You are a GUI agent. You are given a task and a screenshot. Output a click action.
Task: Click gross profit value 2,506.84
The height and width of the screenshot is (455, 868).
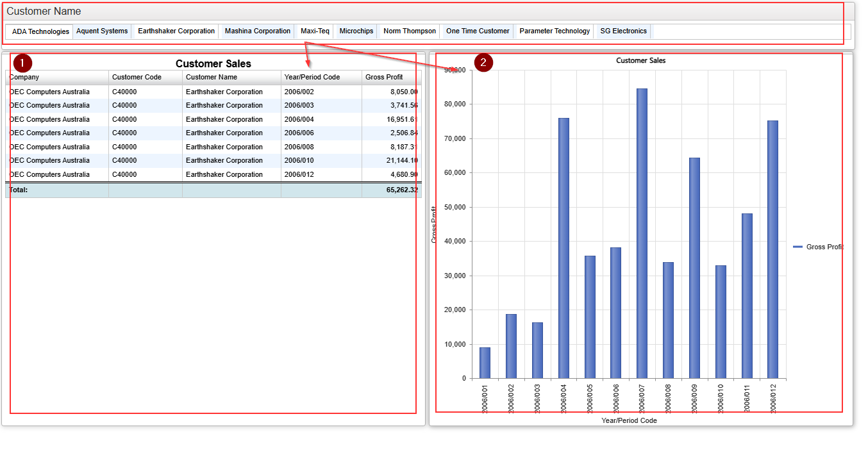pyautogui.click(x=404, y=133)
